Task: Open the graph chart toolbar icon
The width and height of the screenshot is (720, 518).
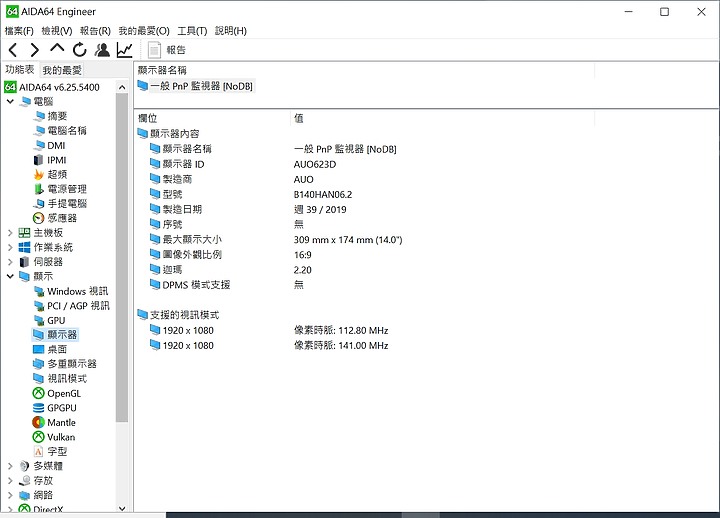Action: pyautogui.click(x=124, y=50)
